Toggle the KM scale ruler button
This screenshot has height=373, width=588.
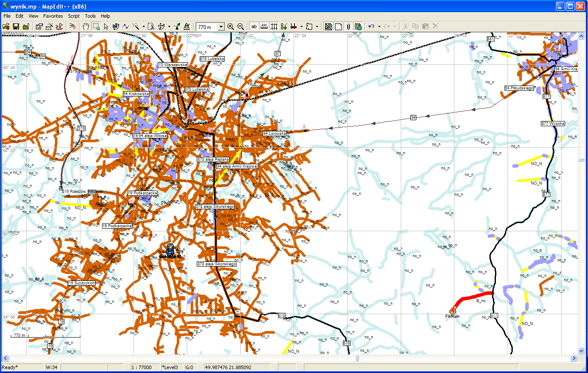coord(264,26)
